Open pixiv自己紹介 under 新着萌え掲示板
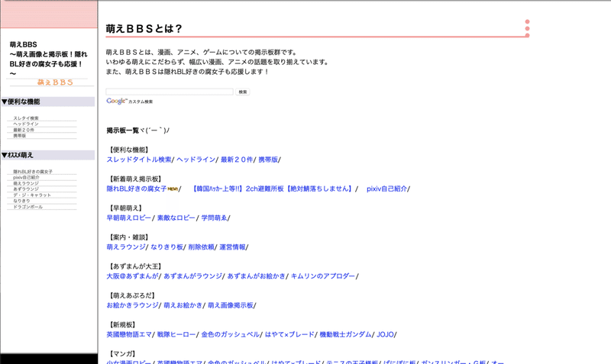 click(x=387, y=188)
